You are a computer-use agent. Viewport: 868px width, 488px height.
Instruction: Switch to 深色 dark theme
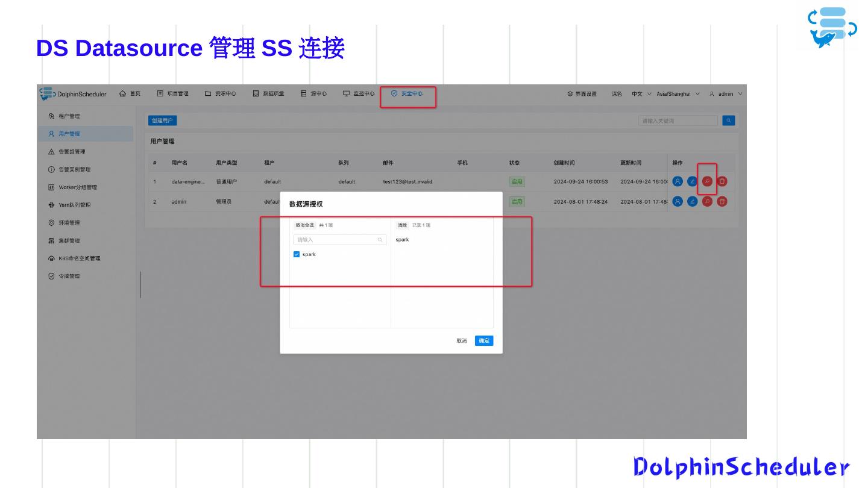[617, 94]
